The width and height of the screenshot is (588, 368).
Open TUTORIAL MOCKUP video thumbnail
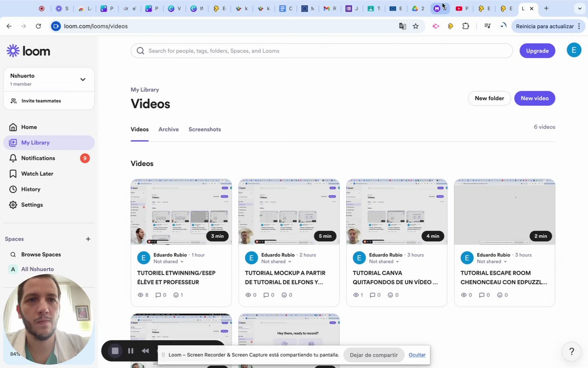(289, 212)
